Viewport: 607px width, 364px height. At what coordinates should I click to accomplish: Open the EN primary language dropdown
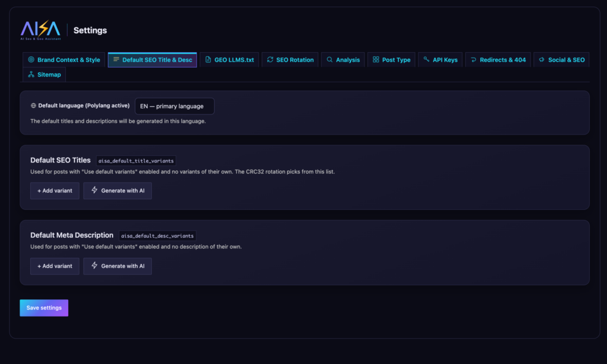175,106
